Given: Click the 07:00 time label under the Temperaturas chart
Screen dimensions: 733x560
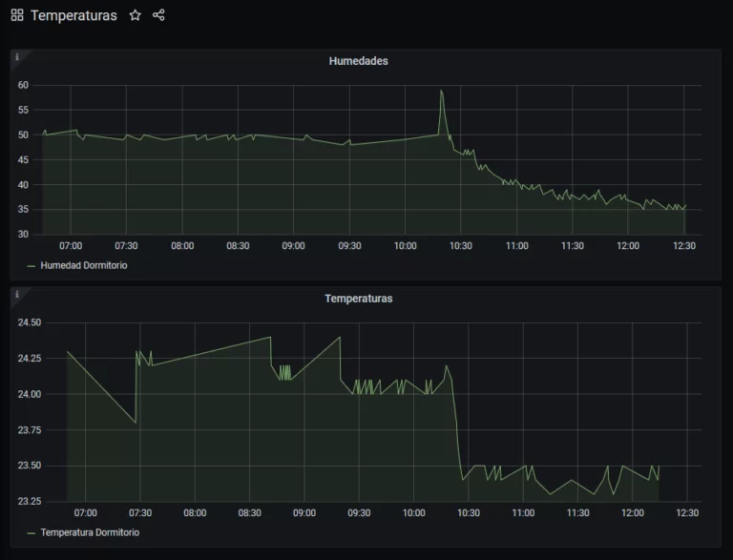Looking at the screenshot, I should coord(85,513).
